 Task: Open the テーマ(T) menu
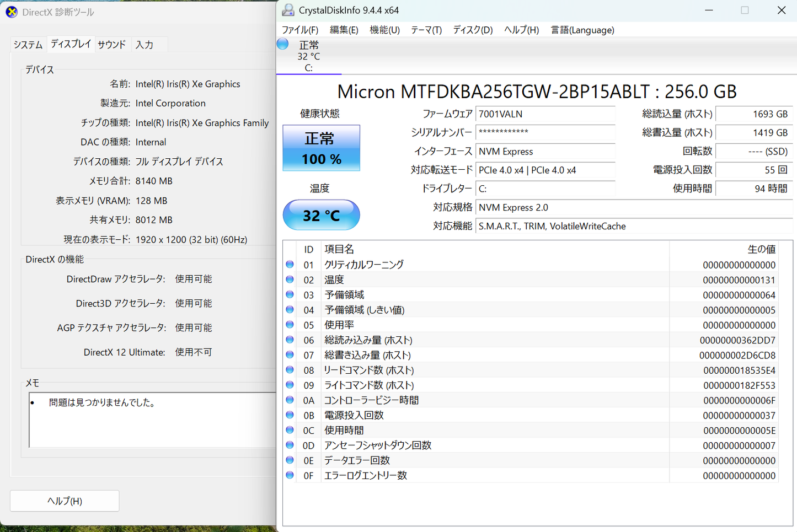pos(426,30)
